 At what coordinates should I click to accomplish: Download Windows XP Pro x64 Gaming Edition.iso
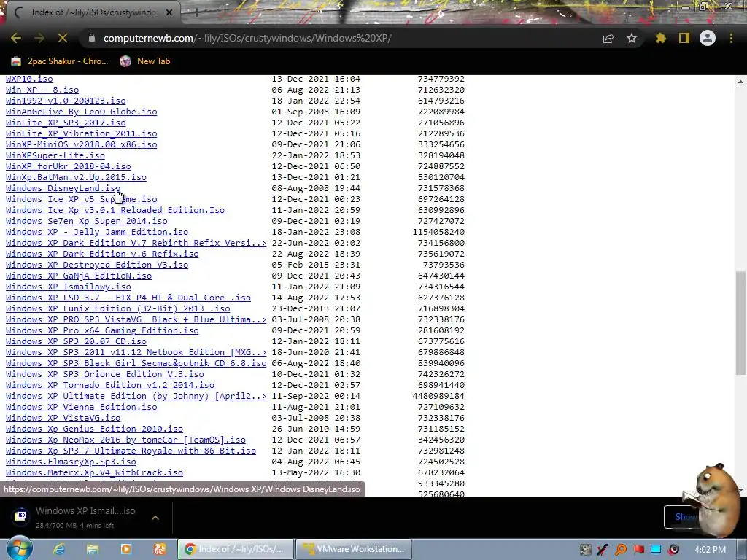(x=102, y=330)
